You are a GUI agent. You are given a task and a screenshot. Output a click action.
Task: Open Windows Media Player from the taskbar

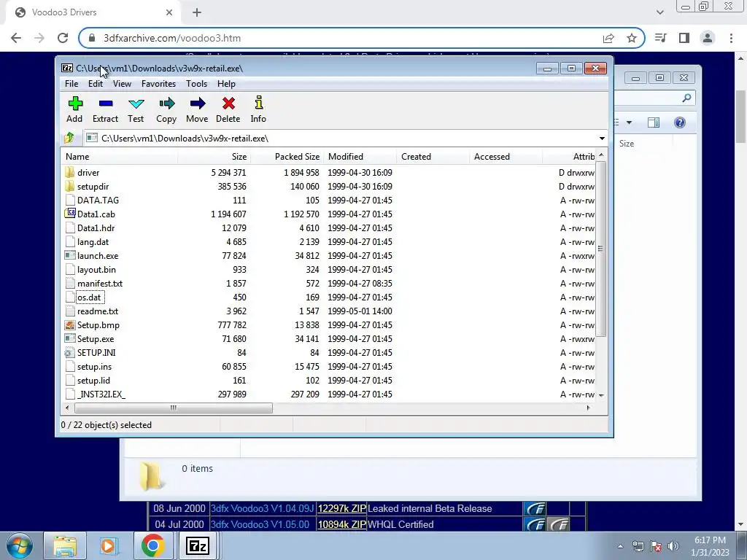click(x=108, y=545)
